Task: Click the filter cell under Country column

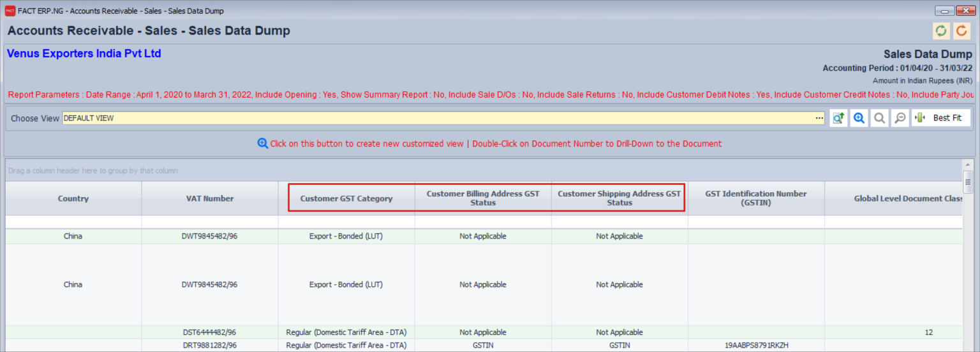Action: 73,222
